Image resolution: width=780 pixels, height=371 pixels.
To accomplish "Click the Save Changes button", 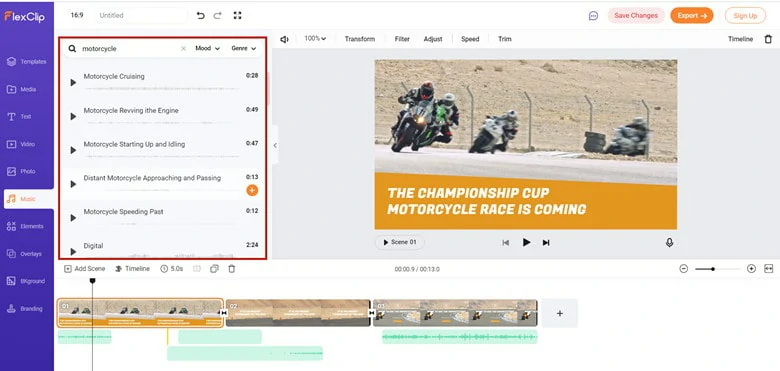I will coord(636,15).
